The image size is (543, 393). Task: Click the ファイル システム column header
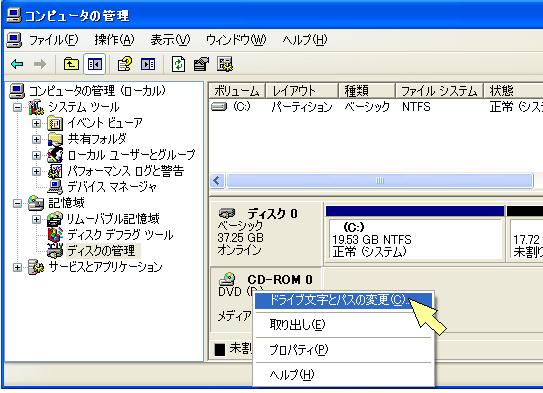click(x=439, y=91)
